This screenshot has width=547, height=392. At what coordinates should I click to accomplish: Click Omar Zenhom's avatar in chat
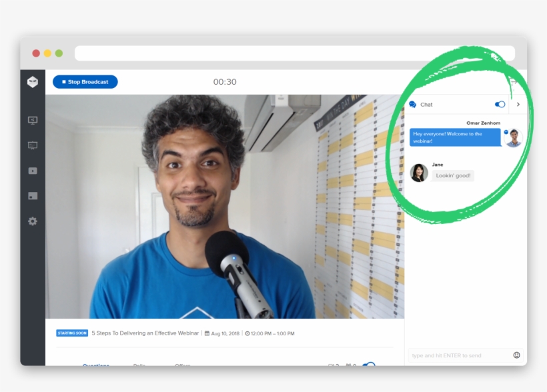tap(513, 138)
